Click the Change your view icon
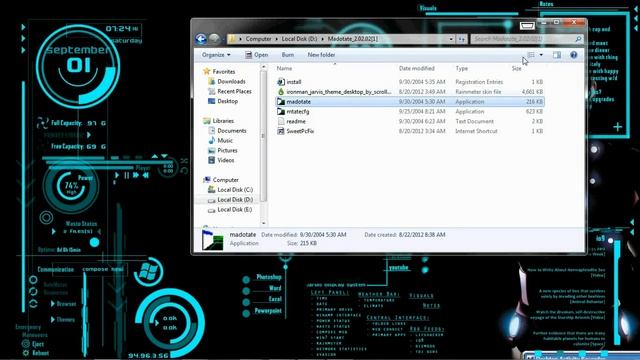 [x=531, y=55]
